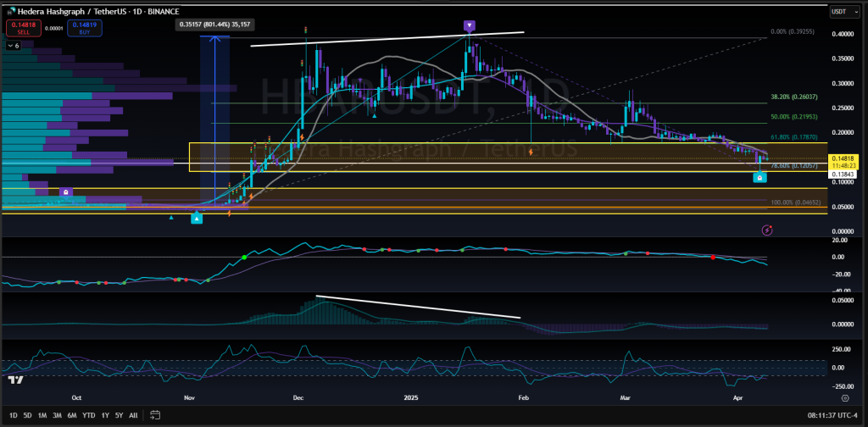Click the purple square marker near 0.08
Viewport: 868px width, 427px height.
pyautogui.click(x=65, y=192)
